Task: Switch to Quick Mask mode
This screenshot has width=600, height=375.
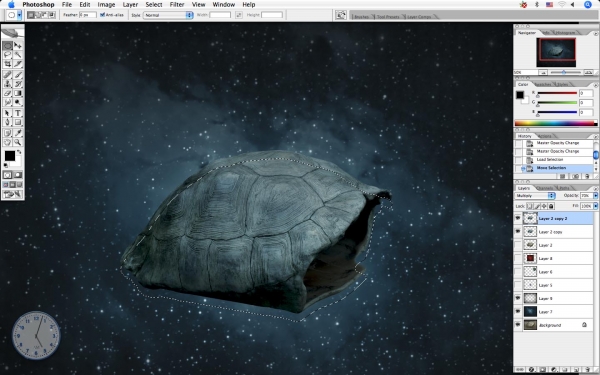Action: [x=18, y=175]
